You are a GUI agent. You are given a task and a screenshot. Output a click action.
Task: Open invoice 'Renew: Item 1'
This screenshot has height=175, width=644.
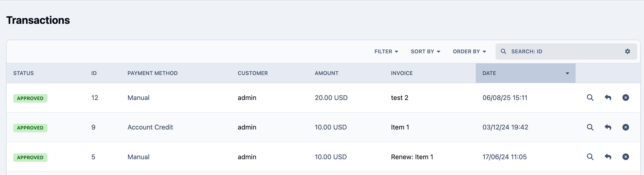point(412,157)
